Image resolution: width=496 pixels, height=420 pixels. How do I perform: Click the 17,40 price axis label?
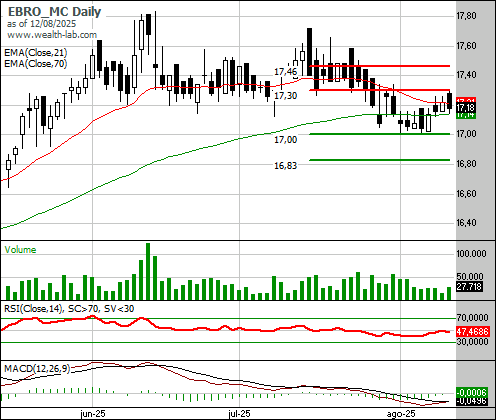click(466, 75)
